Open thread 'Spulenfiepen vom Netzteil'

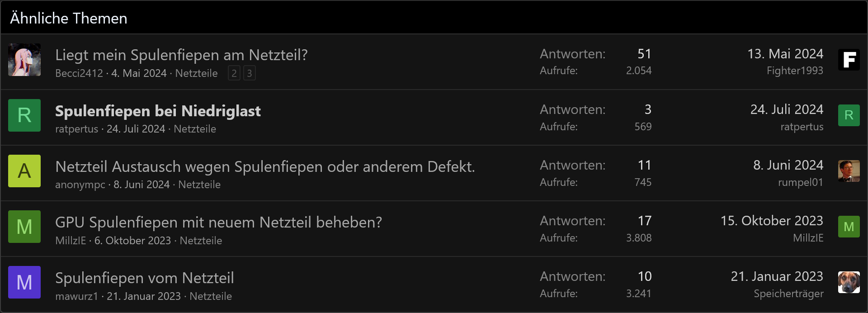(145, 278)
